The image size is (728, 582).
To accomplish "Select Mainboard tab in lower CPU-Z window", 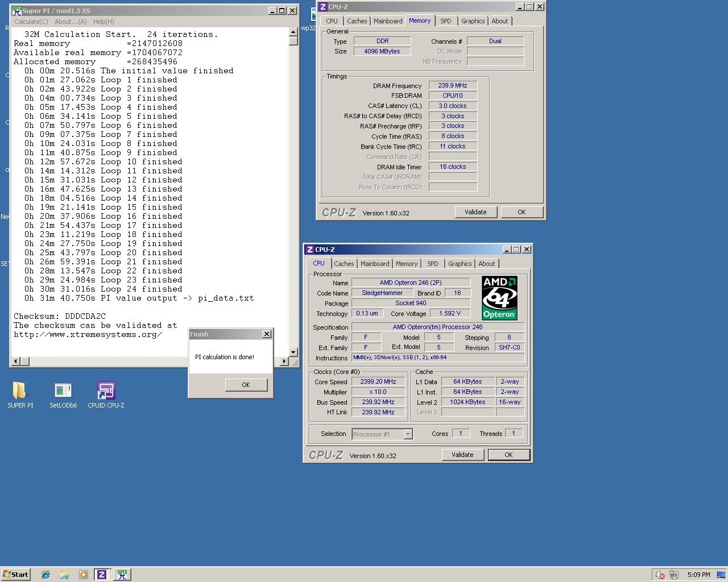I will point(375,264).
